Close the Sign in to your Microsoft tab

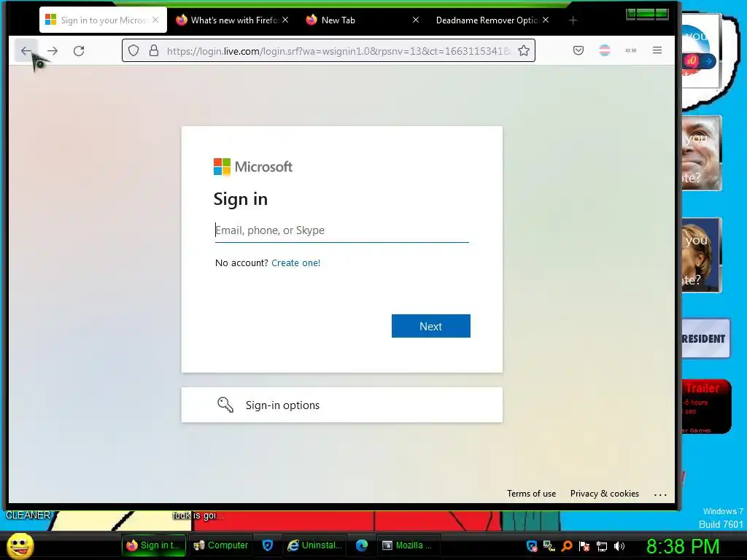click(155, 20)
